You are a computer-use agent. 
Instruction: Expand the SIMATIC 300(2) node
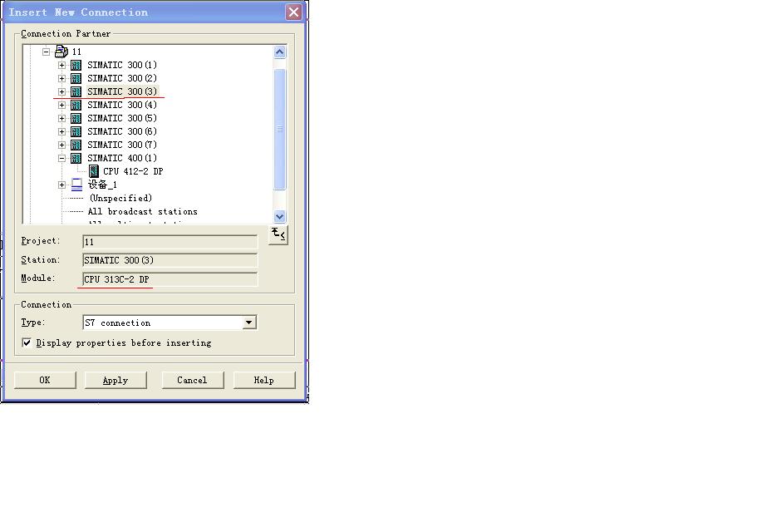pyautogui.click(x=61, y=78)
